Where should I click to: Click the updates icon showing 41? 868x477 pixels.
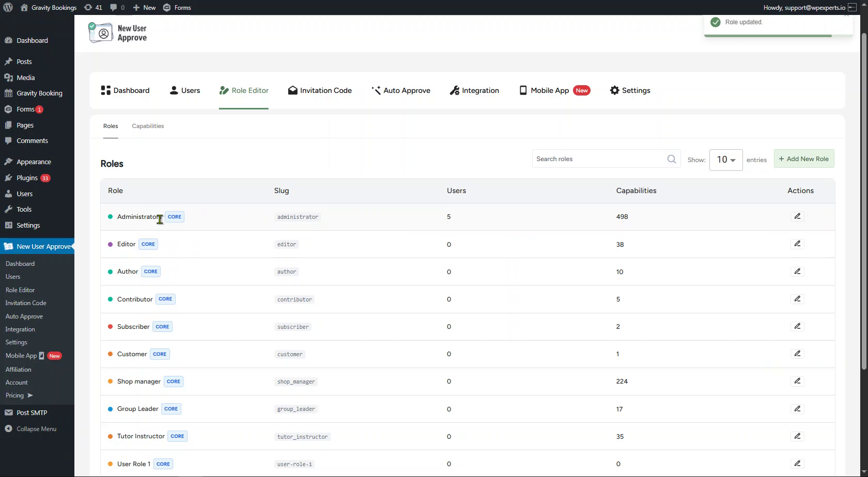click(93, 7)
